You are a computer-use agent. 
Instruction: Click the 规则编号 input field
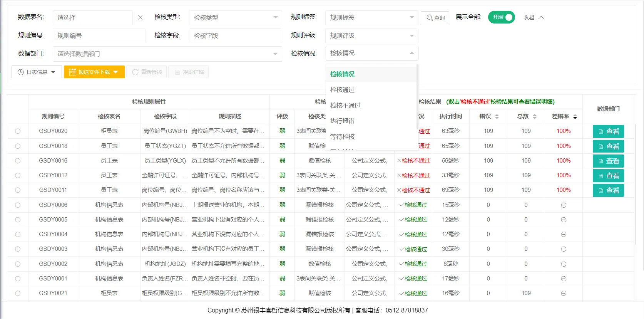99,35
